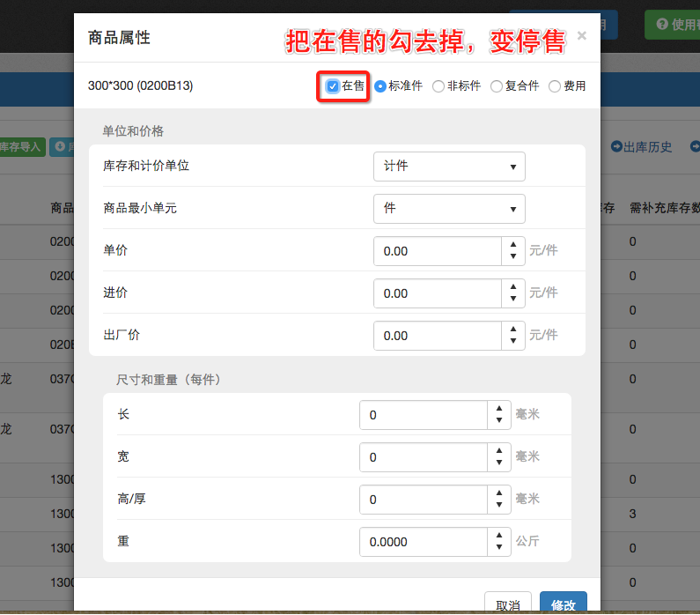The image size is (700, 615).
Task: Decrease 长 value with down arrow
Action: click(x=499, y=420)
